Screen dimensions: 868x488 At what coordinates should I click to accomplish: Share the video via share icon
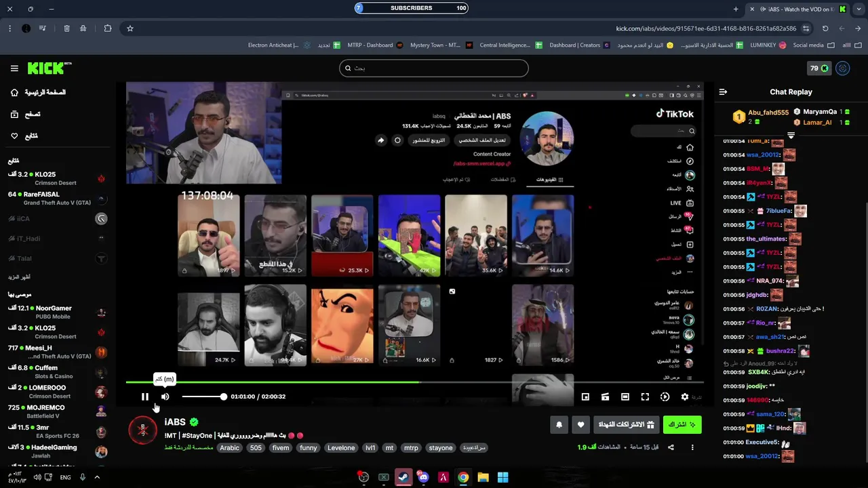click(x=671, y=447)
